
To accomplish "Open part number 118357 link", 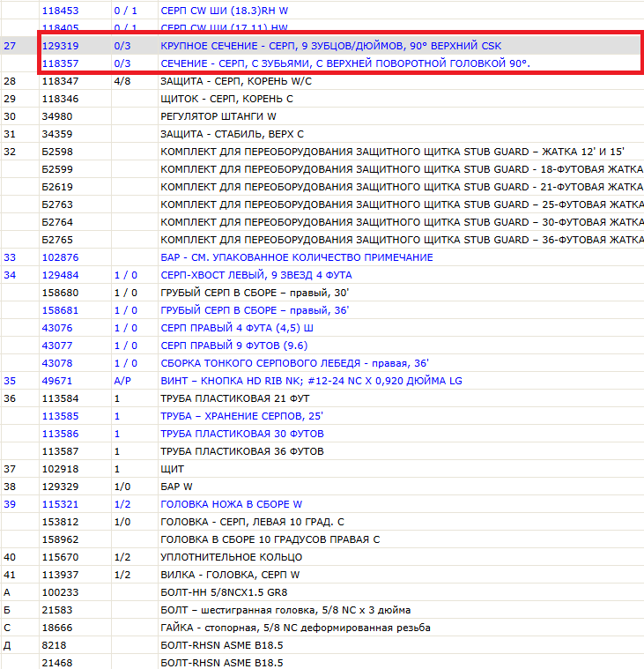I will (x=60, y=63).
